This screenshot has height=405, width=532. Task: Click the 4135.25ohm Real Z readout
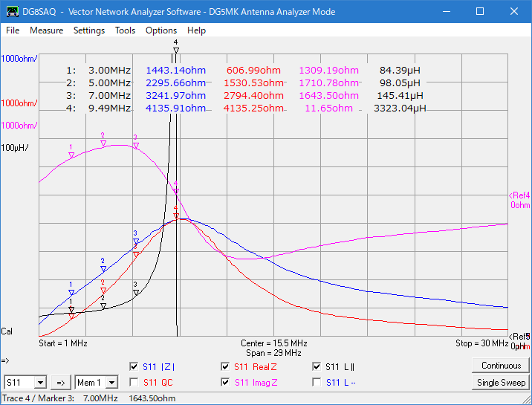click(253, 108)
